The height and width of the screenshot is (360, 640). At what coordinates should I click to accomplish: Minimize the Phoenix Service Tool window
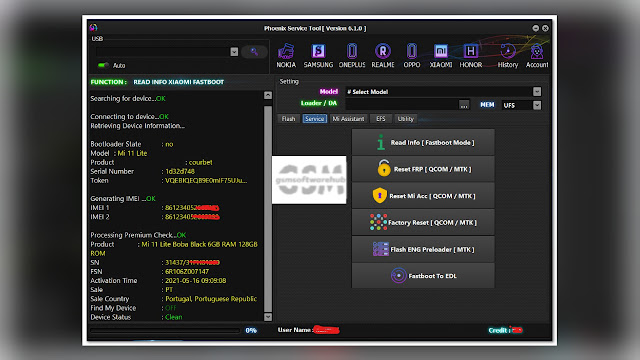click(536, 28)
